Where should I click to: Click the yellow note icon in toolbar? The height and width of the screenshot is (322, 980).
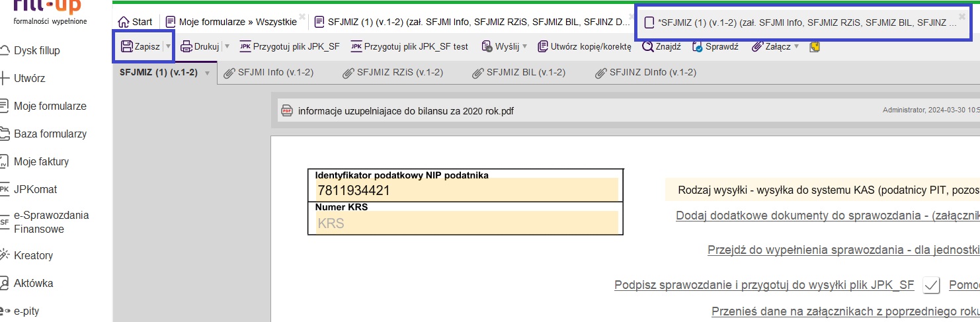click(815, 46)
